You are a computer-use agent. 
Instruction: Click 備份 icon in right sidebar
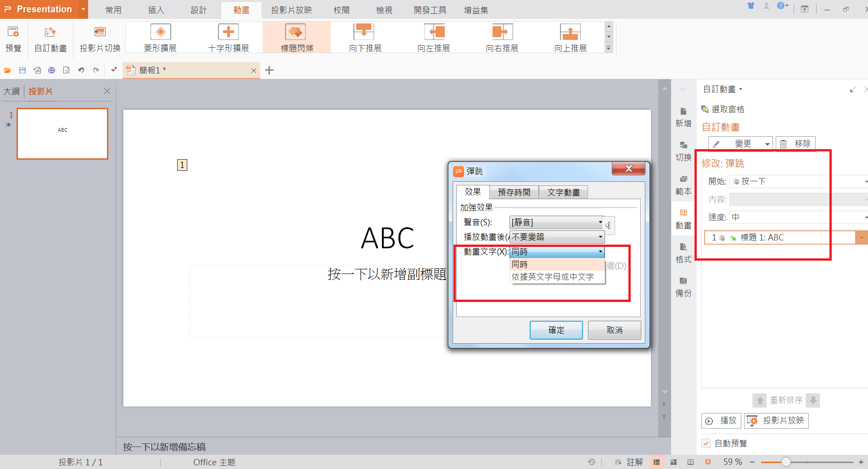tap(683, 287)
